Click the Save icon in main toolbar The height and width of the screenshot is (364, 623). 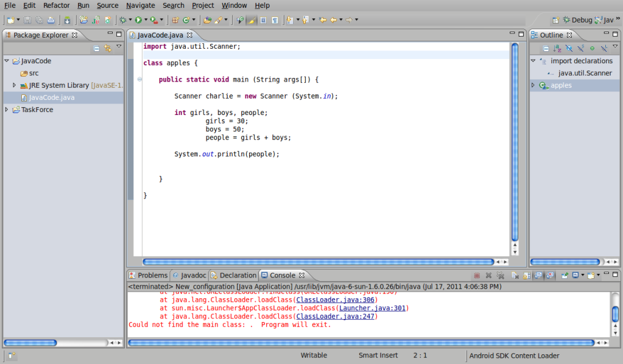point(27,20)
